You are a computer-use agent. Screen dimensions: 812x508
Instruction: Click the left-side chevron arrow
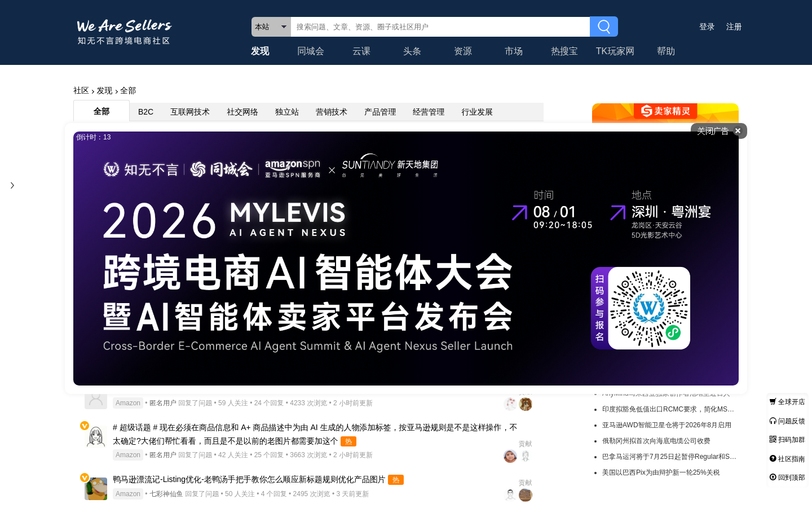point(12,185)
